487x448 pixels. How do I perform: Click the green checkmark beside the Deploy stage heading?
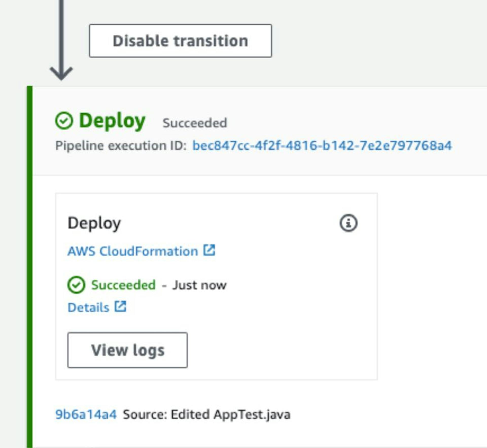[x=64, y=121]
